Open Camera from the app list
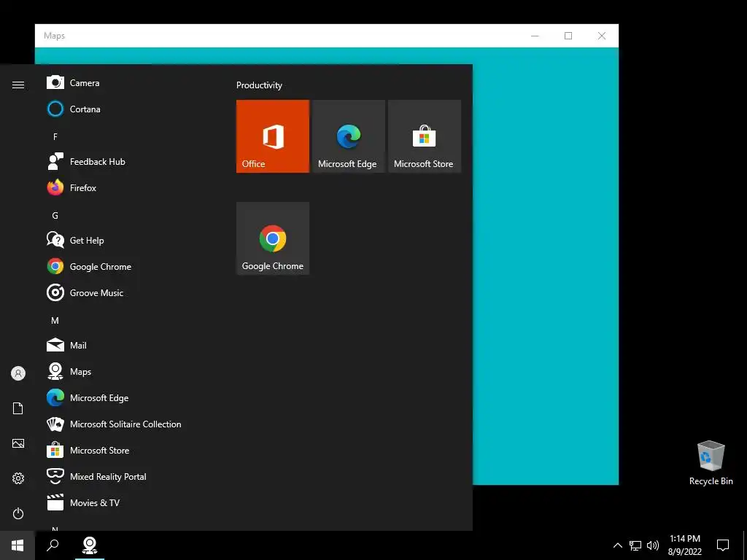This screenshot has height=560, width=747. [x=128, y=83]
